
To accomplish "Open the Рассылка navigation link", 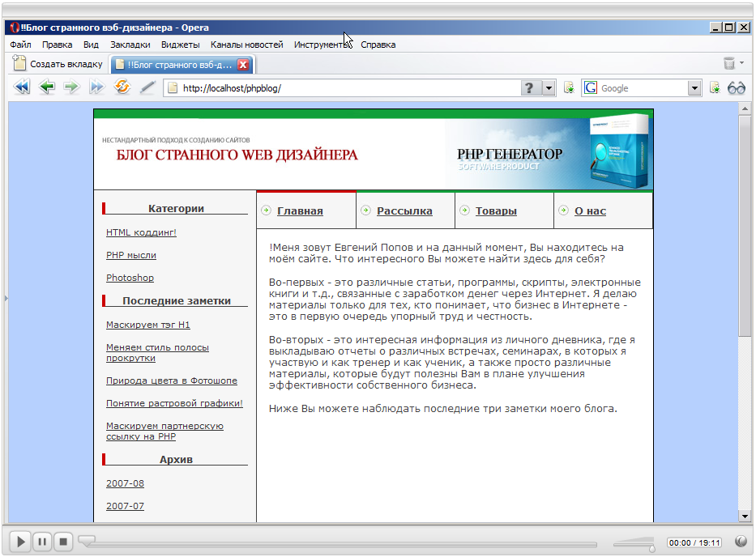I will pos(404,211).
